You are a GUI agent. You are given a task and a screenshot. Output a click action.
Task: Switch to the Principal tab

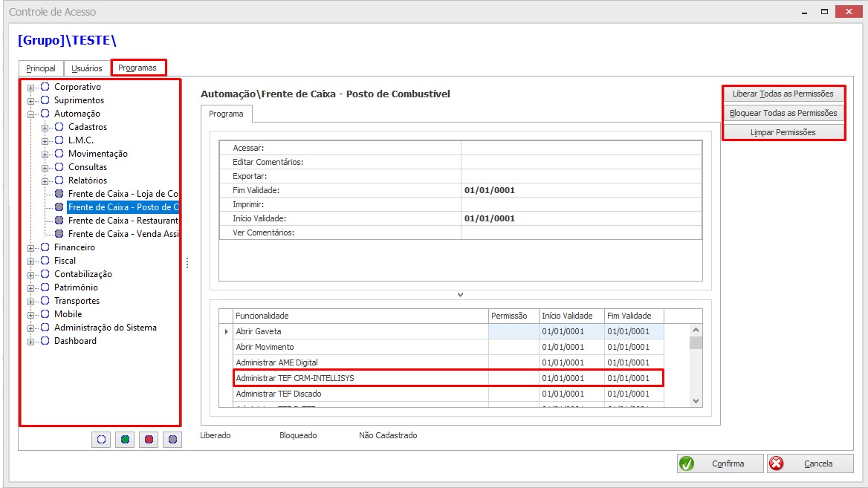click(x=41, y=68)
